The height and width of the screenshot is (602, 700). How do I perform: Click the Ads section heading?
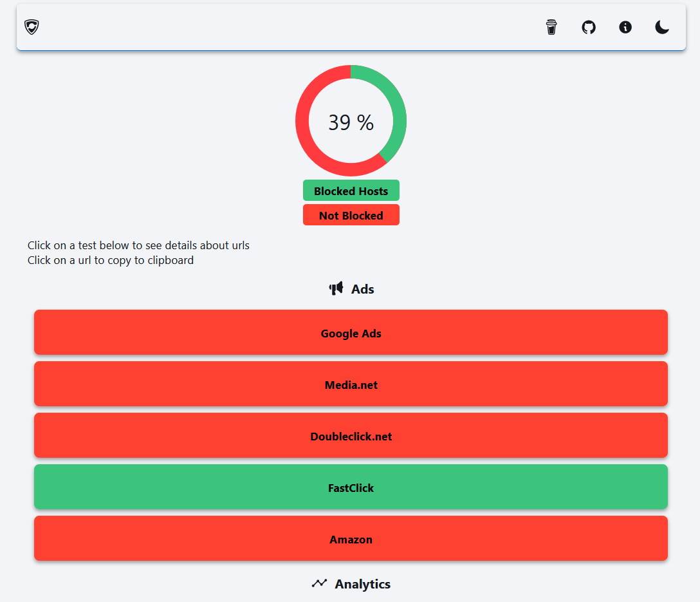(362, 289)
